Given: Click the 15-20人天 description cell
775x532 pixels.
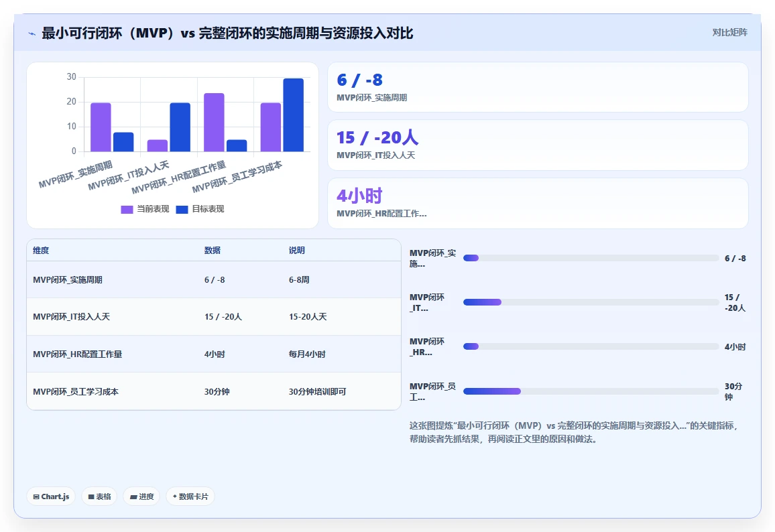Looking at the screenshot, I should point(308,317).
